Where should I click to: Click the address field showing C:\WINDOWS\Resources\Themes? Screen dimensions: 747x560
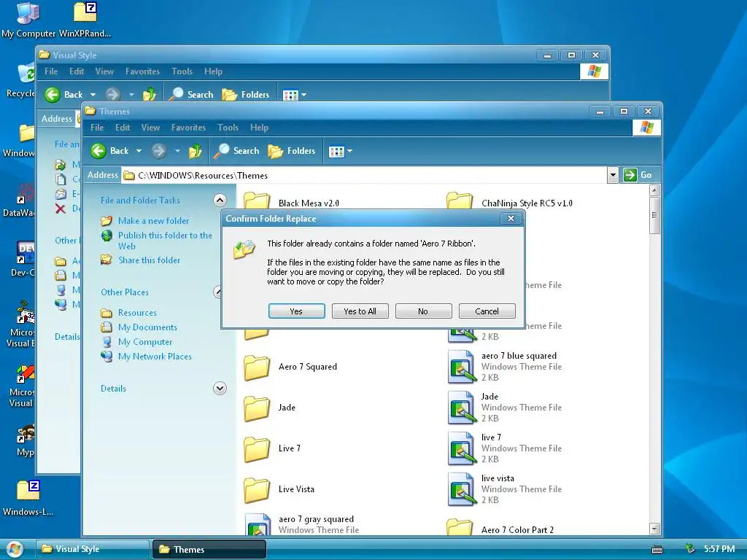pos(365,175)
